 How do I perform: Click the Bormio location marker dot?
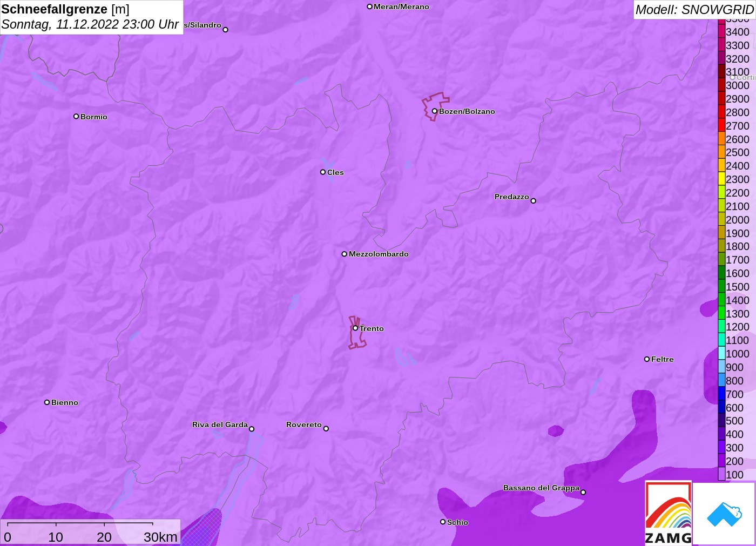pos(76,116)
